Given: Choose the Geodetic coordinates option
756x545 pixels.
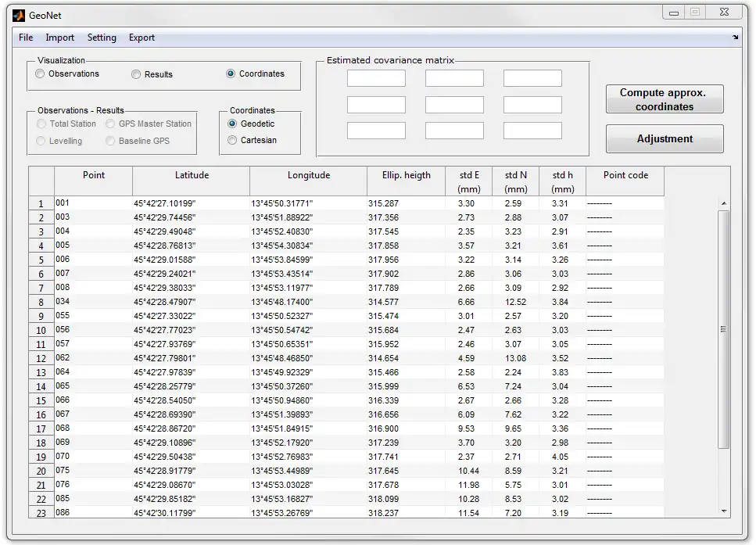Looking at the screenshot, I should coord(232,124).
